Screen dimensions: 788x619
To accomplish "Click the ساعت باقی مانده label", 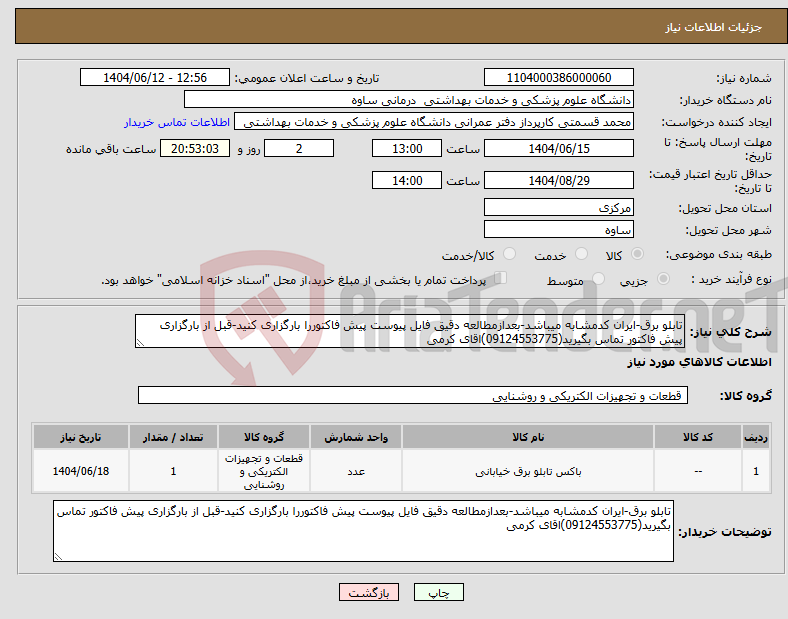I will click(111, 149).
